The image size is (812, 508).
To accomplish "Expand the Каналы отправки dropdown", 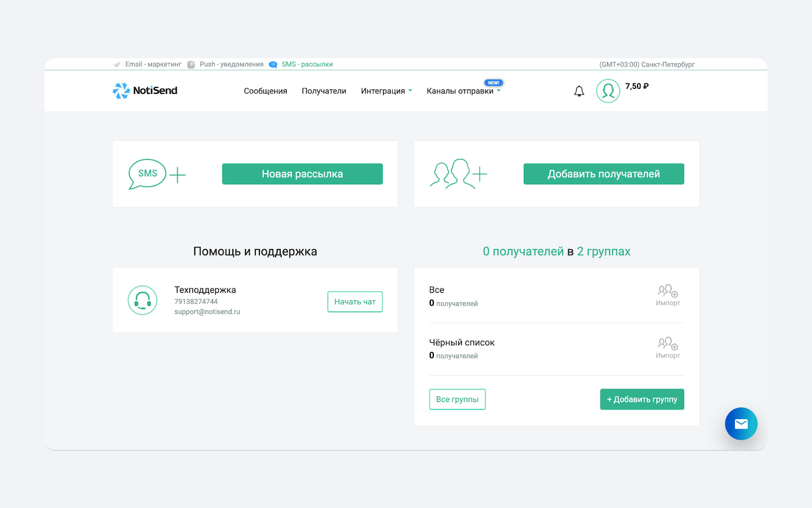I will (x=463, y=91).
